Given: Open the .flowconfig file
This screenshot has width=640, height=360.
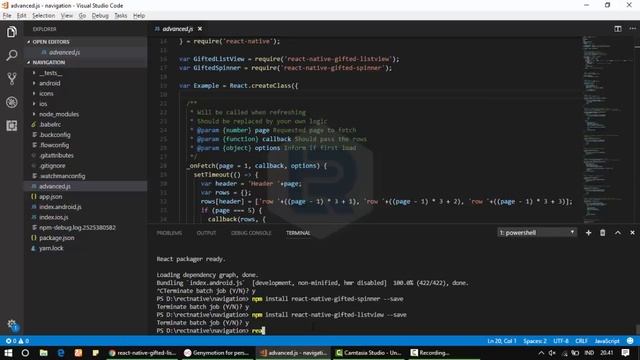Looking at the screenshot, I should (x=54, y=145).
